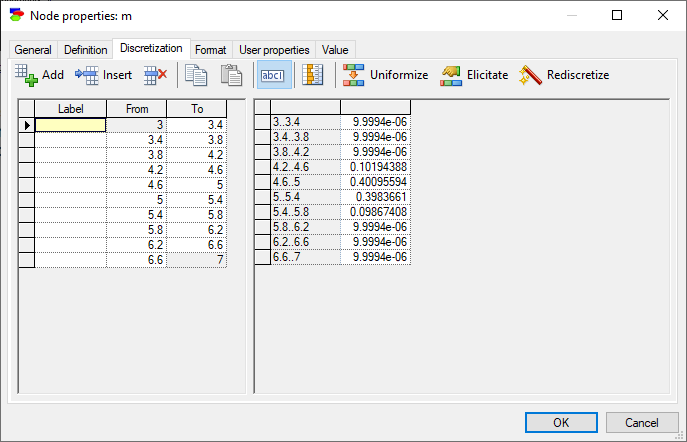The image size is (687, 442).
Task: Select the To cell with value 7
Action: click(197, 260)
